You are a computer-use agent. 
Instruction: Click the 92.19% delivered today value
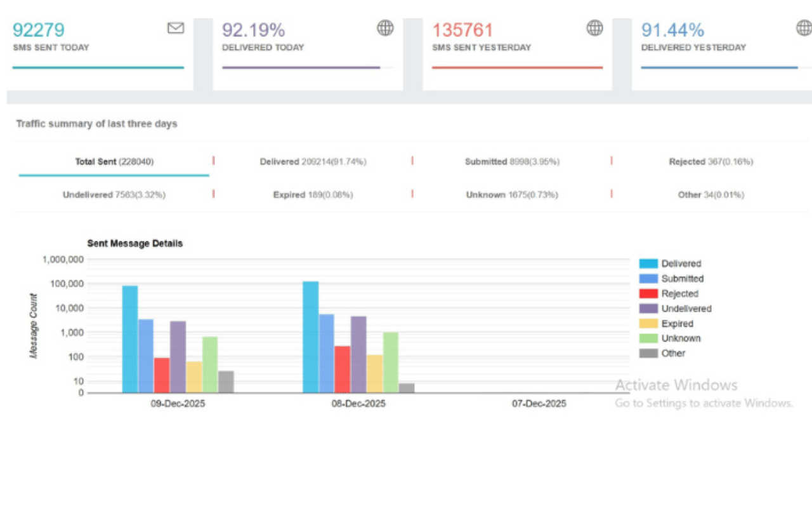point(253,30)
